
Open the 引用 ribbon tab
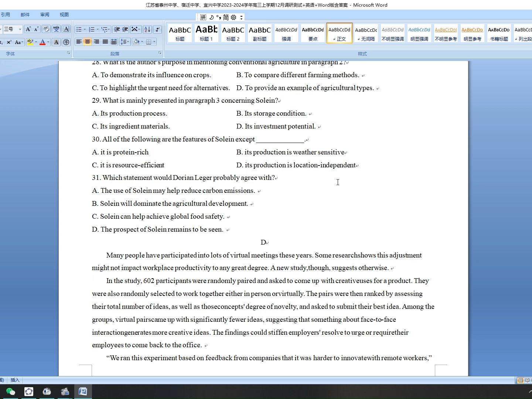[x=6, y=14]
